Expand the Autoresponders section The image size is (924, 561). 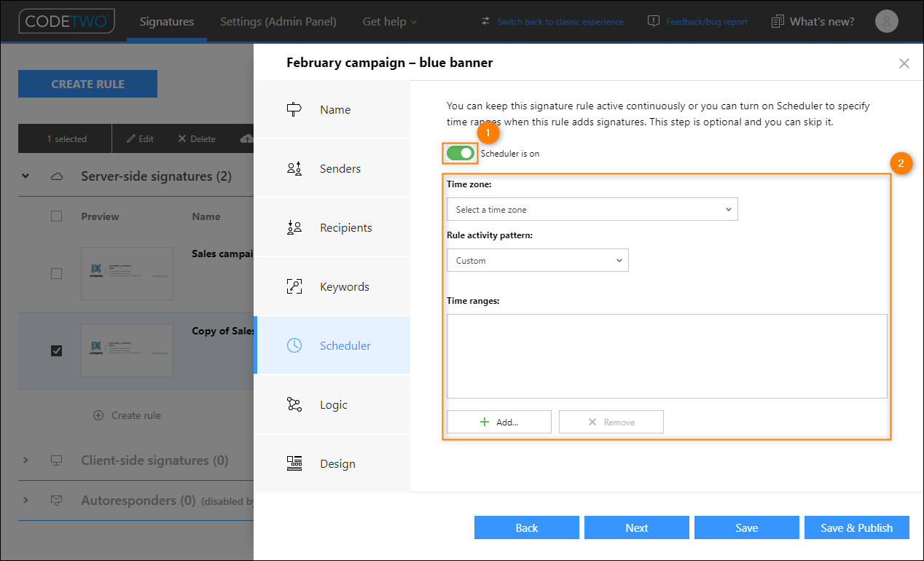coord(26,501)
